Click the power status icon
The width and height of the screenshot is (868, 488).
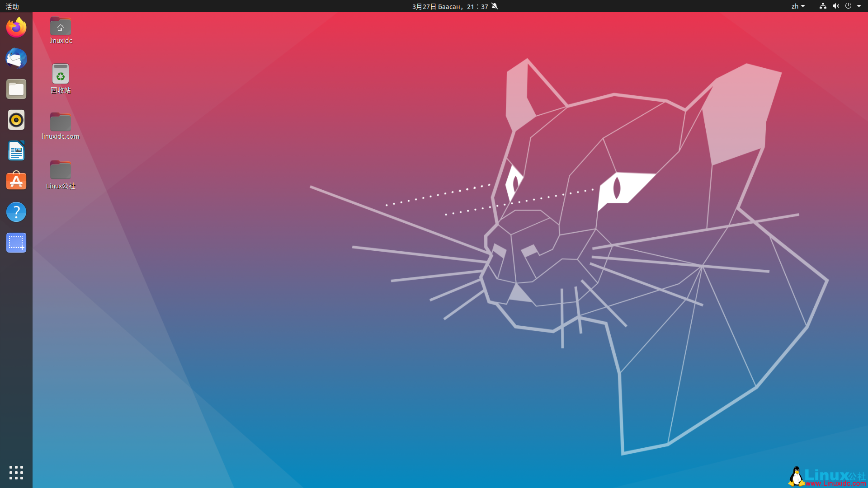[x=849, y=6]
